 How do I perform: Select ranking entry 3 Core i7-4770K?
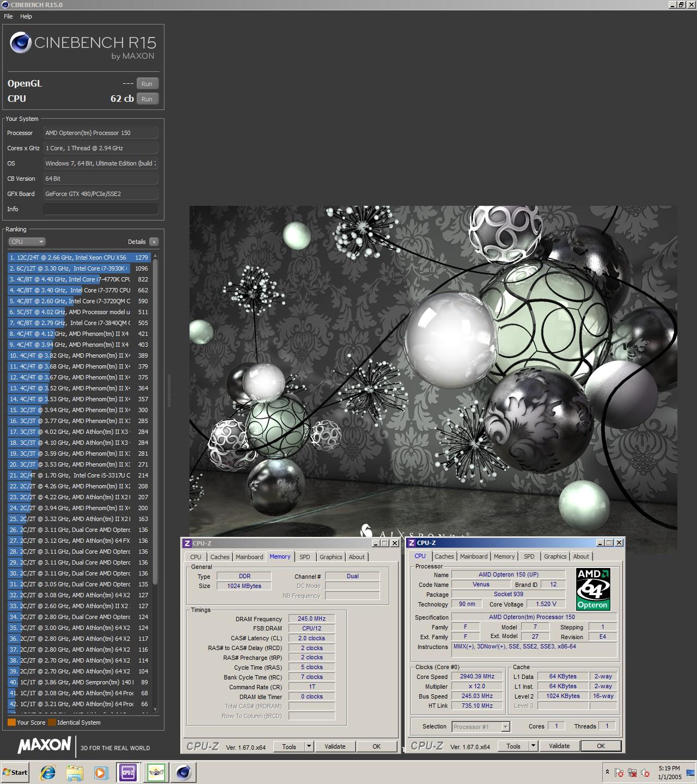[79, 279]
